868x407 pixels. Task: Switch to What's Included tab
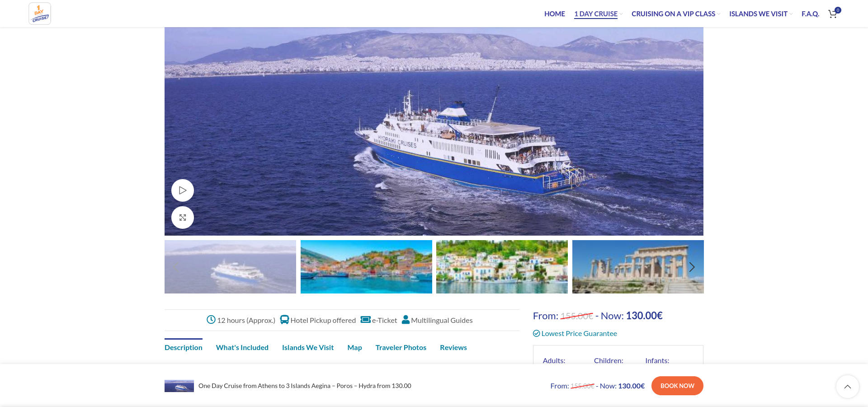[x=242, y=347]
